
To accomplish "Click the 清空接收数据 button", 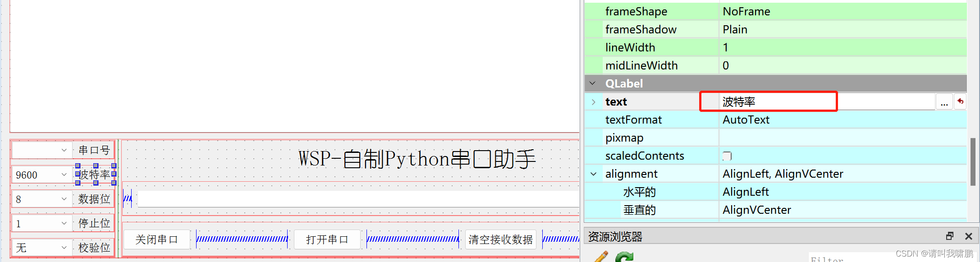I will (x=500, y=239).
